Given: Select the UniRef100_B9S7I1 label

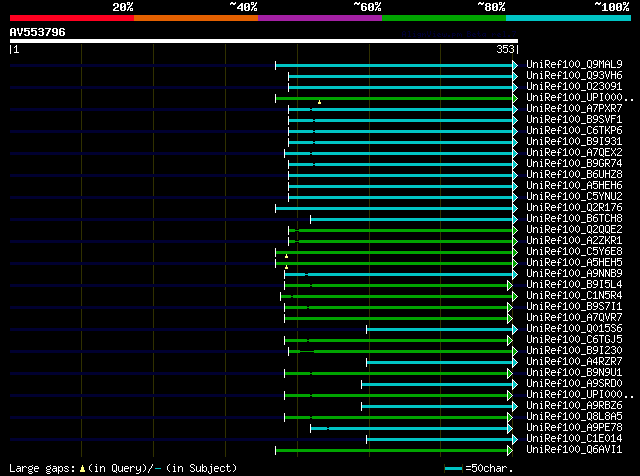Looking at the screenshot, I should (x=574, y=307).
